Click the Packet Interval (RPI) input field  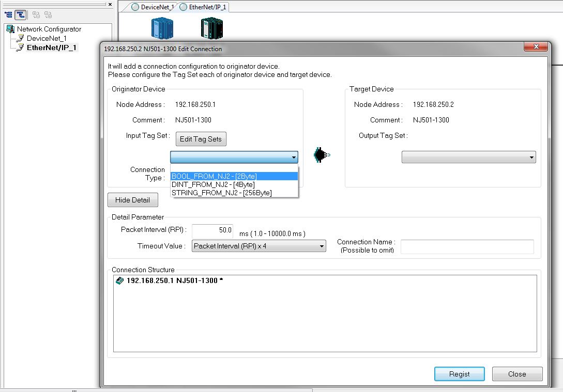212,230
